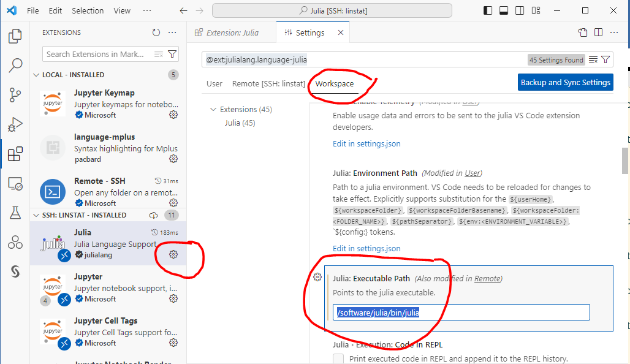Install local extensions in SSH cloud icon
This screenshot has height=364, width=630.
pos(153,215)
